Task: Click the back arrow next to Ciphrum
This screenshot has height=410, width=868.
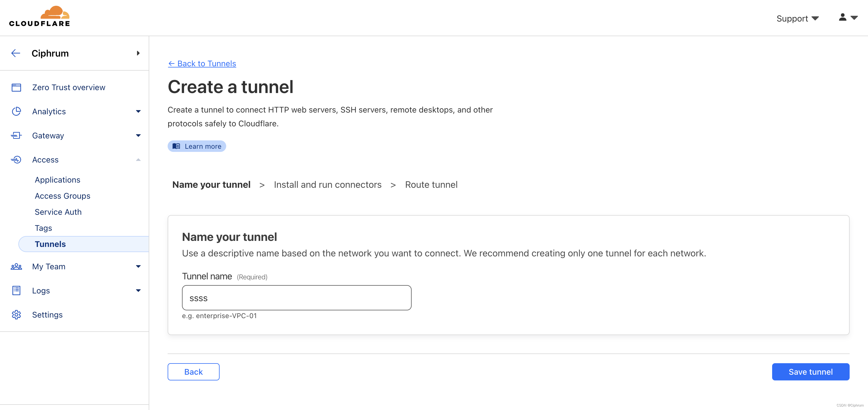Action: [x=15, y=53]
